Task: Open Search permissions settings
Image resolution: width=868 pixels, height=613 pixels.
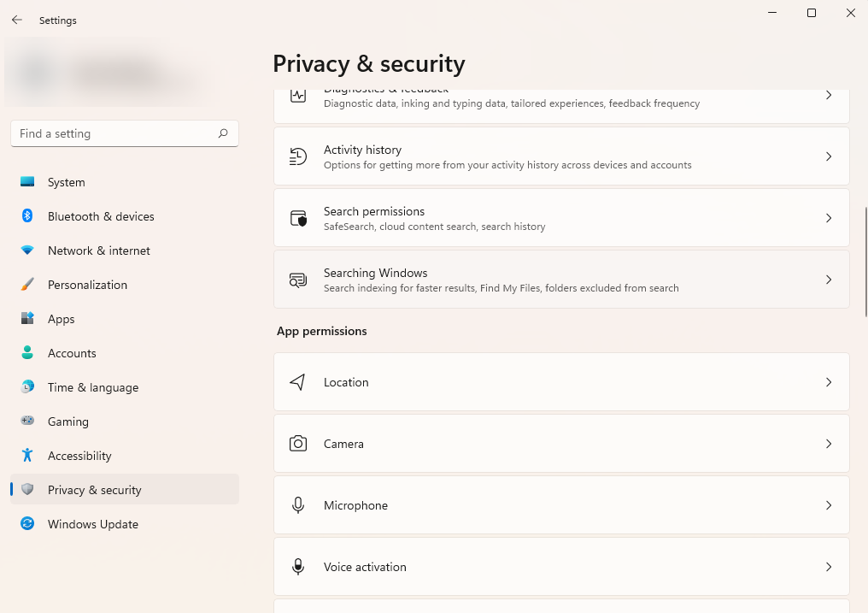Action: tap(561, 218)
